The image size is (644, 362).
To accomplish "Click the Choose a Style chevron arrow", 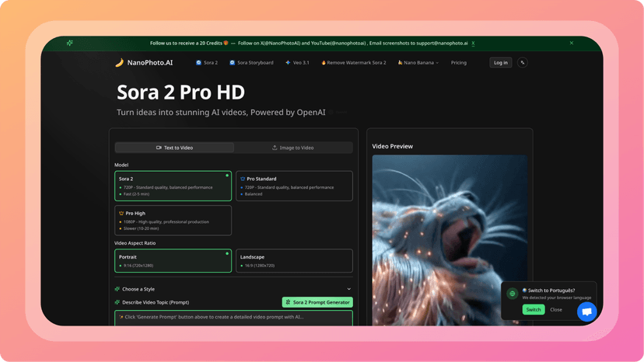I will pyautogui.click(x=348, y=289).
